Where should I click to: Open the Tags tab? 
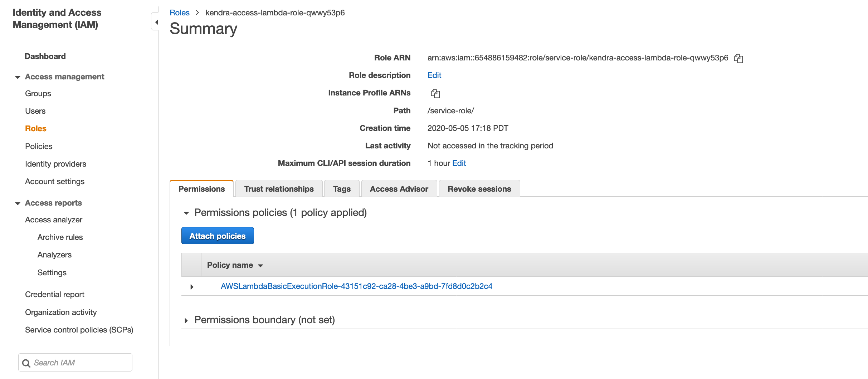(x=342, y=189)
